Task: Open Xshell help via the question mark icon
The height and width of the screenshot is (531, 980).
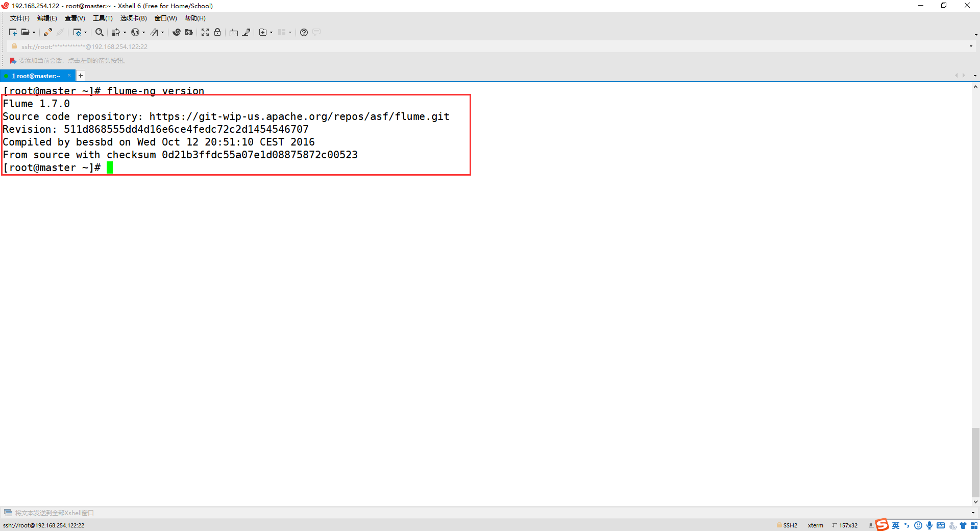Action: [304, 32]
